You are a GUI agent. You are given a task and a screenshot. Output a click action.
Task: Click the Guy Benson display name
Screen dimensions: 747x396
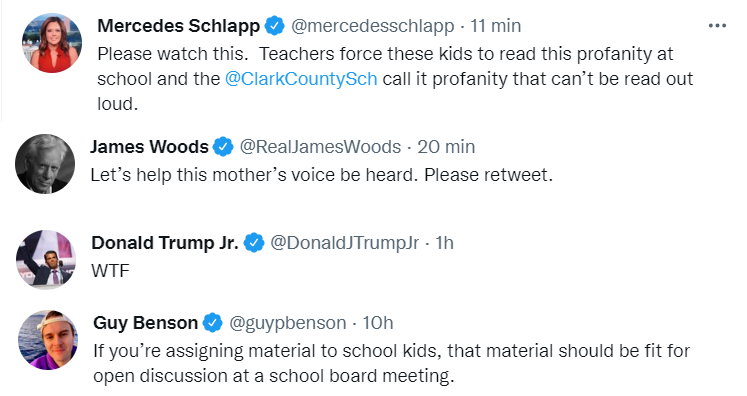coord(145,323)
